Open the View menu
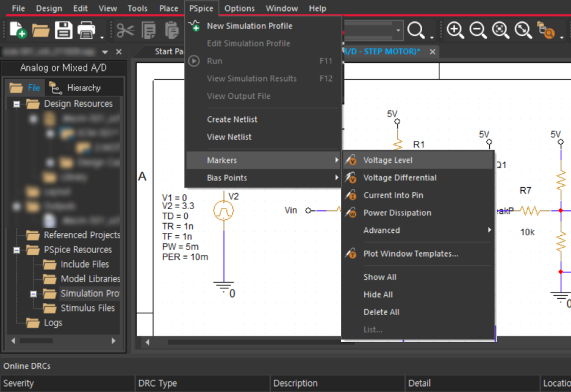The width and height of the screenshot is (571, 392). (x=108, y=9)
